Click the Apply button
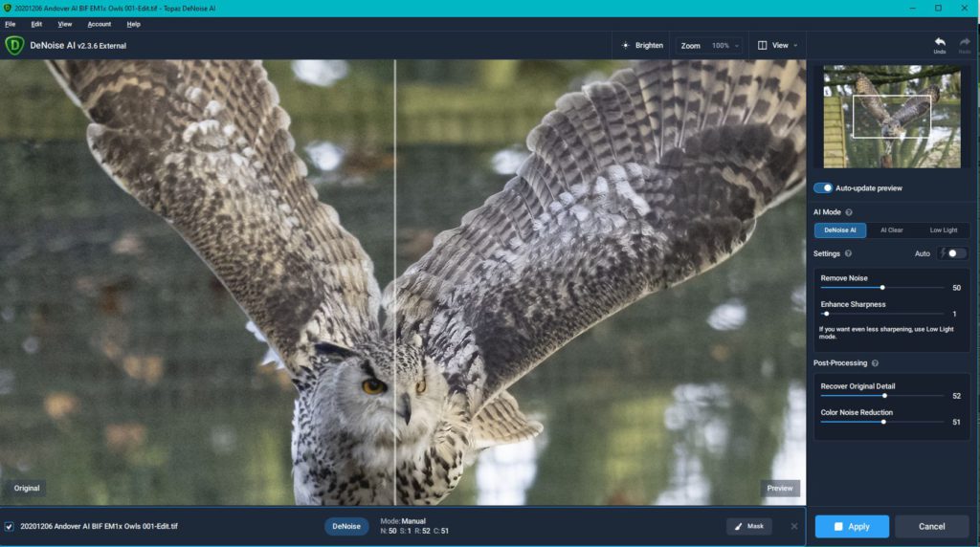 tap(852, 526)
